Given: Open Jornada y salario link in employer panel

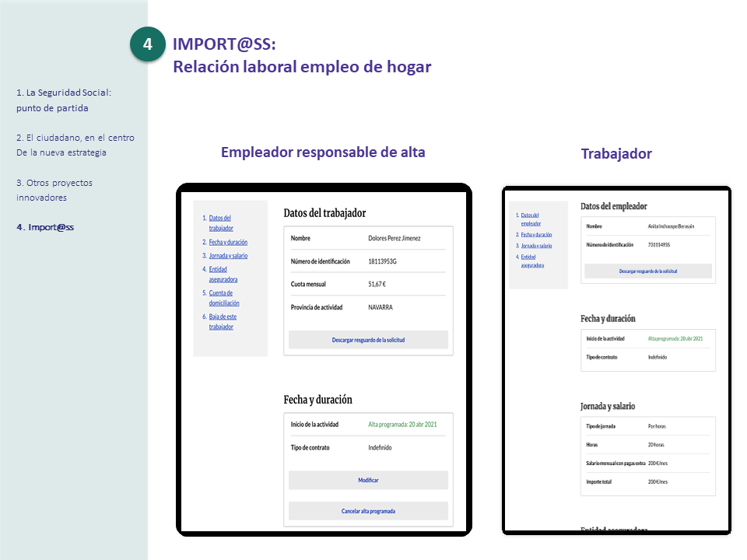Looking at the screenshot, I should (228, 256).
